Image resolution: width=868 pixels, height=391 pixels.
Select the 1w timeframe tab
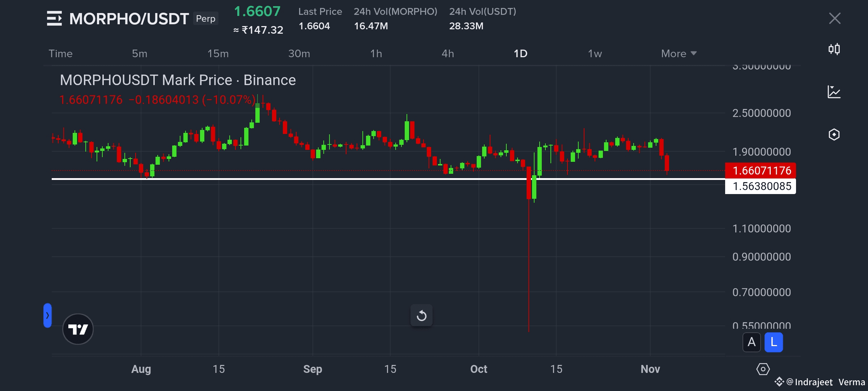click(x=595, y=54)
